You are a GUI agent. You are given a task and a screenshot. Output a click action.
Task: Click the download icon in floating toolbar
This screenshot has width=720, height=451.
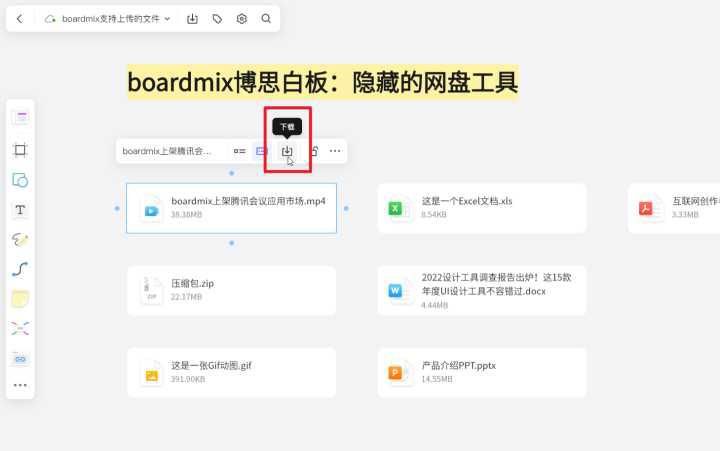287,151
